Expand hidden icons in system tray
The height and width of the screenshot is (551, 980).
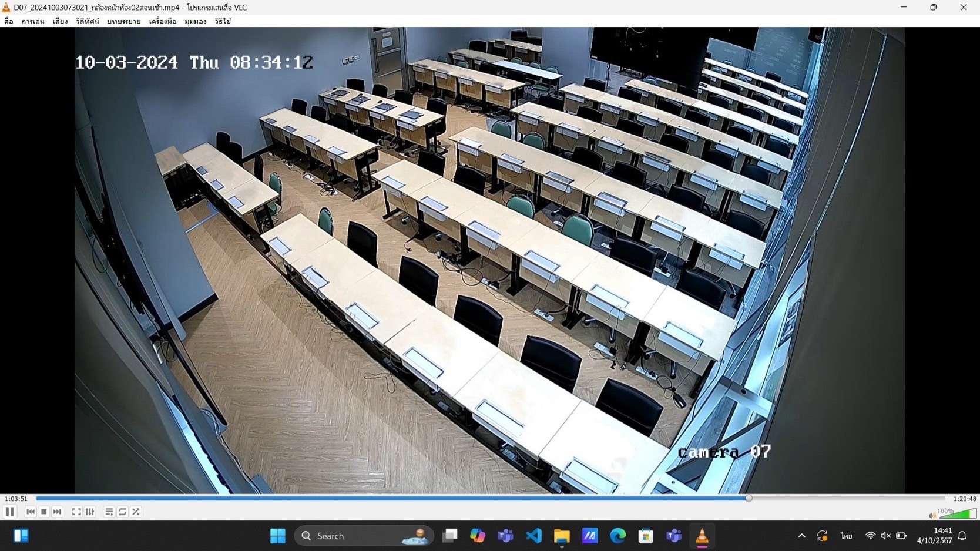point(801,536)
